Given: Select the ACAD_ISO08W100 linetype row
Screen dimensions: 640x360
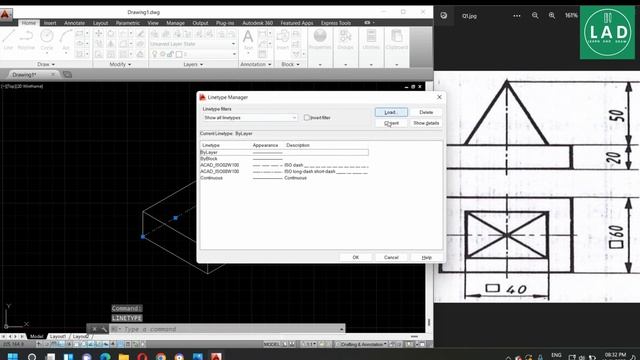Looking at the screenshot, I should [284, 171].
